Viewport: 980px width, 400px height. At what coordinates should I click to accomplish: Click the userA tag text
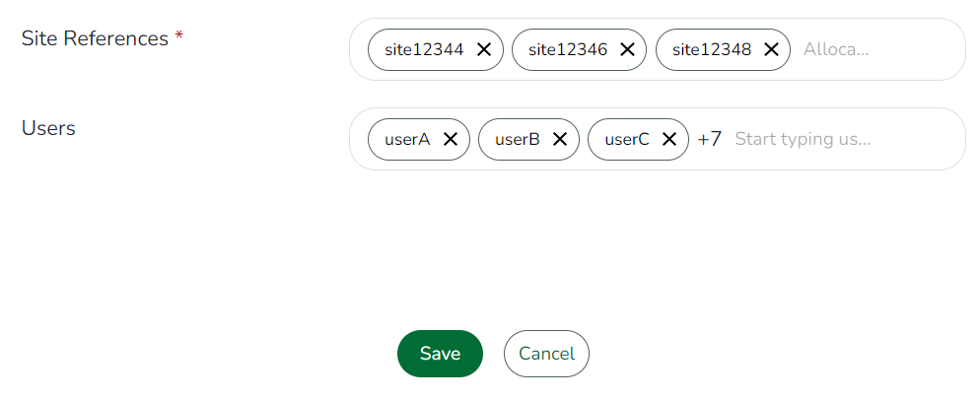click(x=407, y=139)
